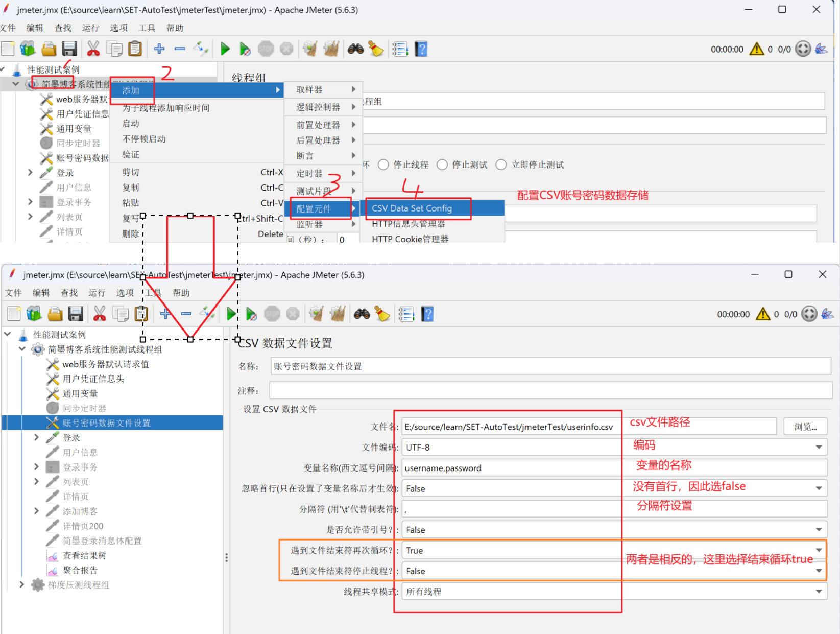Open 添加 context menu entry

(x=197, y=90)
